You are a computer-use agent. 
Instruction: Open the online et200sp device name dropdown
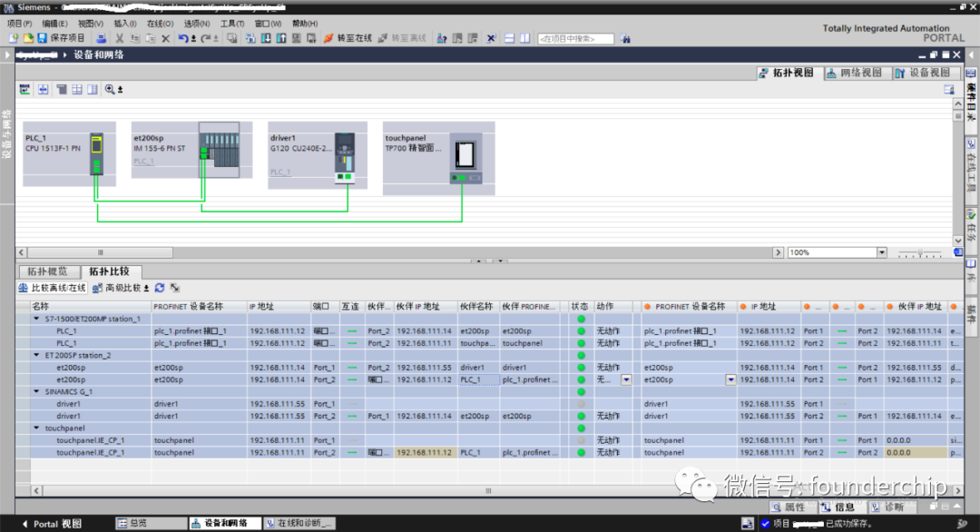coord(730,379)
